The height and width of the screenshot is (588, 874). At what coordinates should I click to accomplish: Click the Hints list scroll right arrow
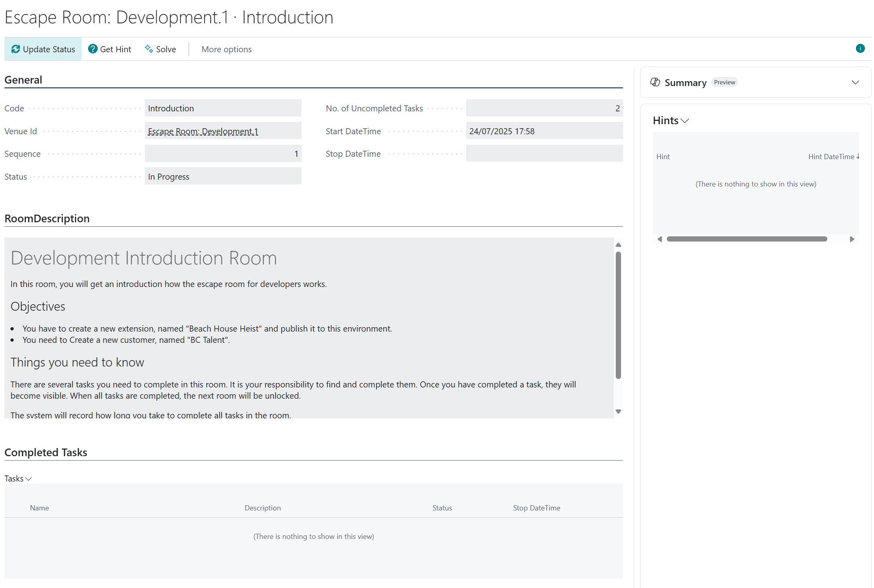[x=852, y=239]
